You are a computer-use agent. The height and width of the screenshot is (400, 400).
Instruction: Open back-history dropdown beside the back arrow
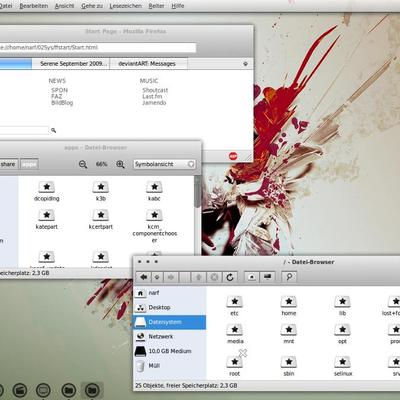[x=157, y=277]
